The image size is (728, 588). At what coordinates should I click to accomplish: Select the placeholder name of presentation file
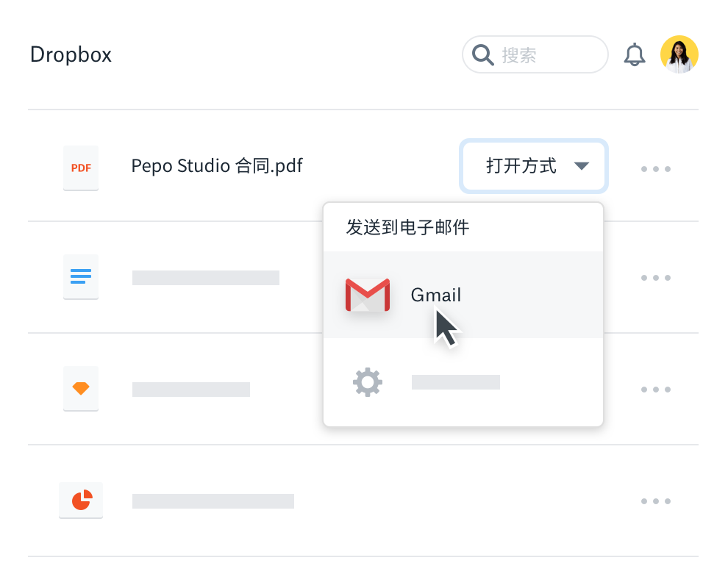(213, 501)
